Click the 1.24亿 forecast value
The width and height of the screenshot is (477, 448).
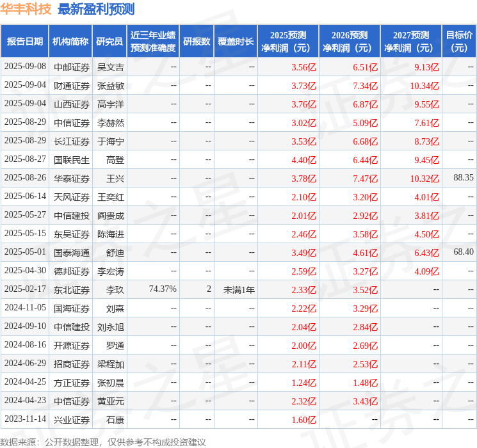coord(304,383)
